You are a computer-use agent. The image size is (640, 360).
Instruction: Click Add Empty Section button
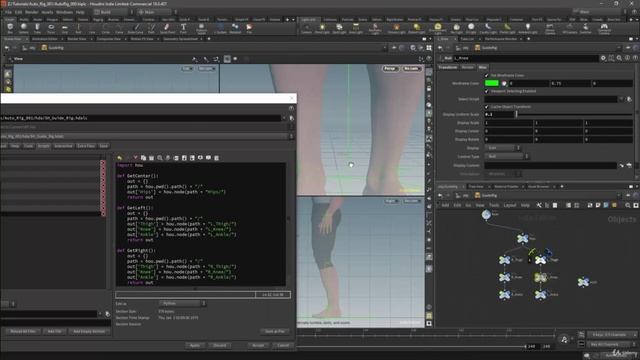click(89, 331)
